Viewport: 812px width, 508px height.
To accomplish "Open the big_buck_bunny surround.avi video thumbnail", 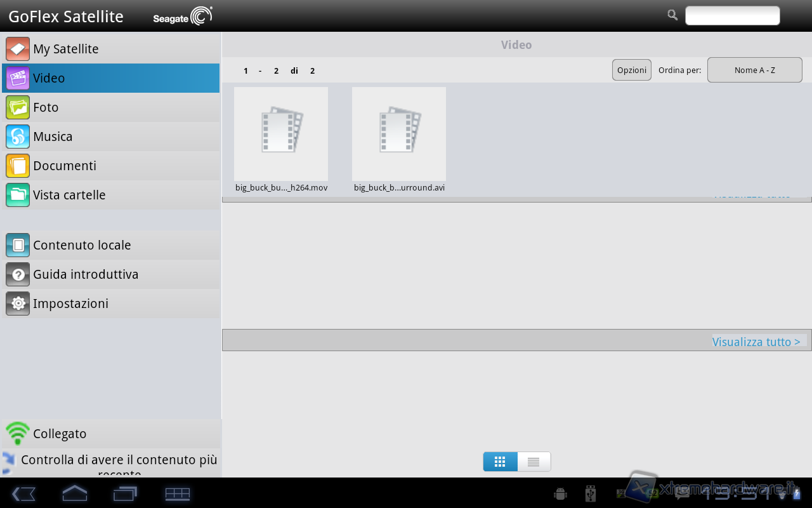I will pos(399,134).
